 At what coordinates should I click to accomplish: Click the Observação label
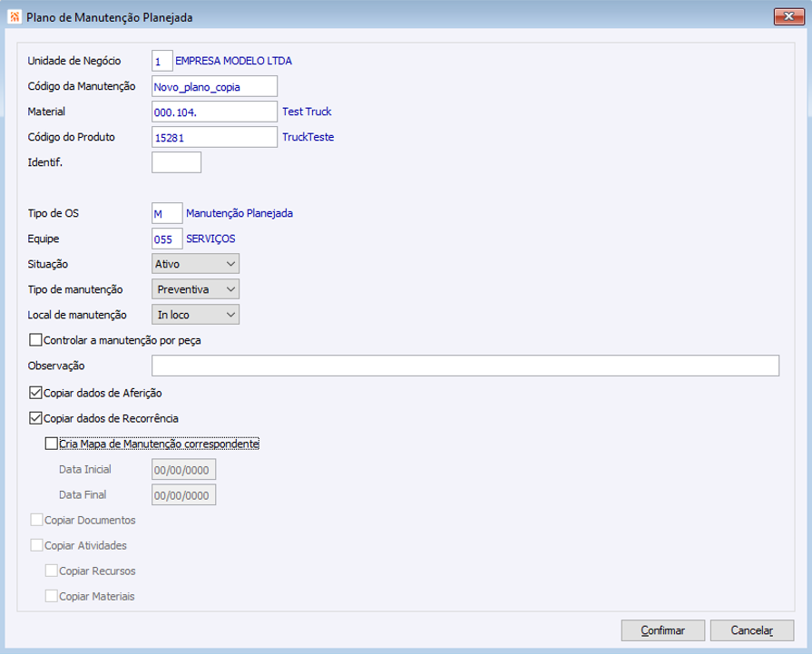point(56,366)
